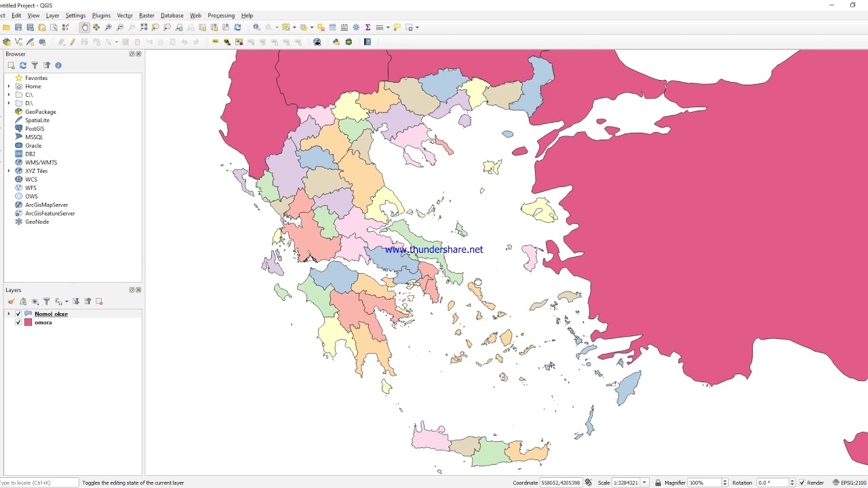Select ArcGisFeatureServer in Browser tree

click(50, 213)
